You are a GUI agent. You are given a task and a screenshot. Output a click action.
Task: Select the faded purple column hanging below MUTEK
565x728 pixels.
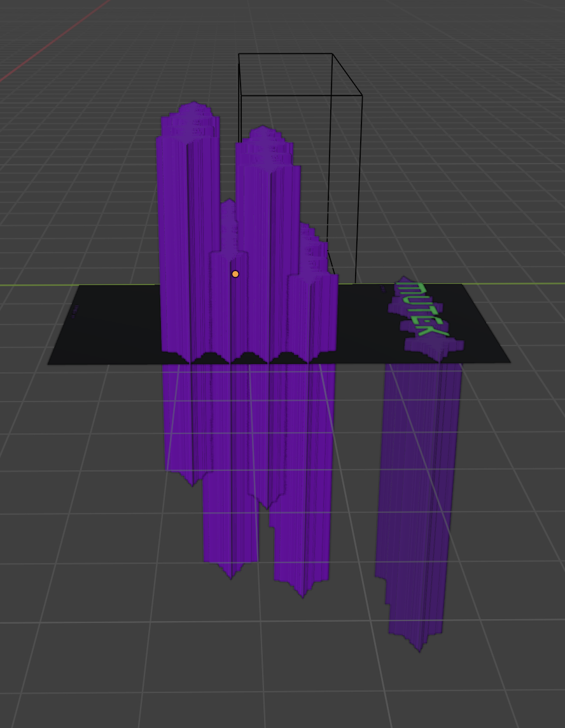417,496
